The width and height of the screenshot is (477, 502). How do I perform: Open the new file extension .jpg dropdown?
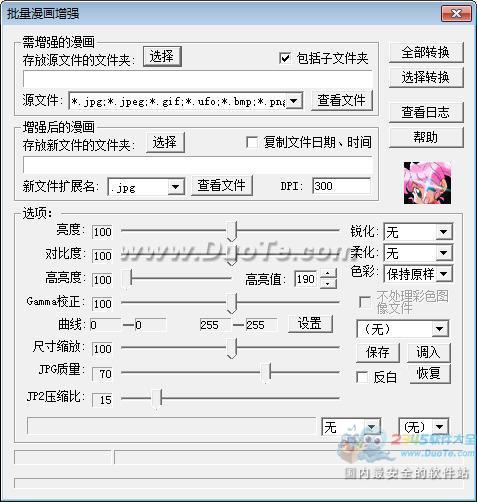175,187
